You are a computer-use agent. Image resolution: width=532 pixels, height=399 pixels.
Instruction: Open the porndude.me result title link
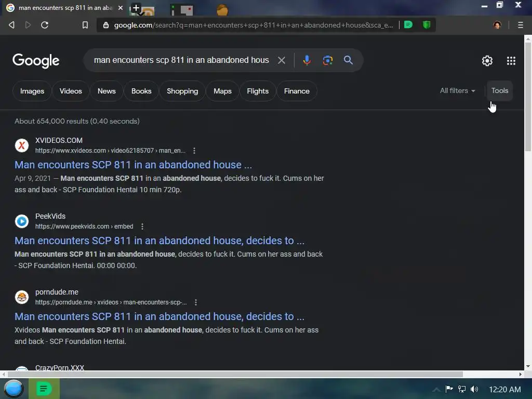tap(159, 316)
